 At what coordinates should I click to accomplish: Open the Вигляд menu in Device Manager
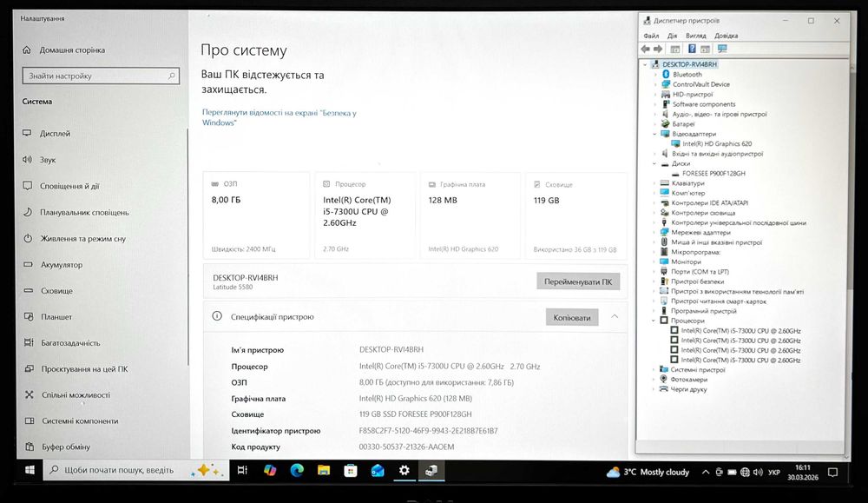click(x=696, y=36)
